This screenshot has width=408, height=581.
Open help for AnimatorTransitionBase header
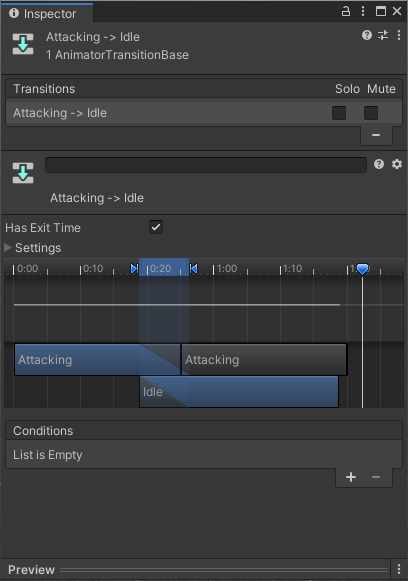[366, 35]
